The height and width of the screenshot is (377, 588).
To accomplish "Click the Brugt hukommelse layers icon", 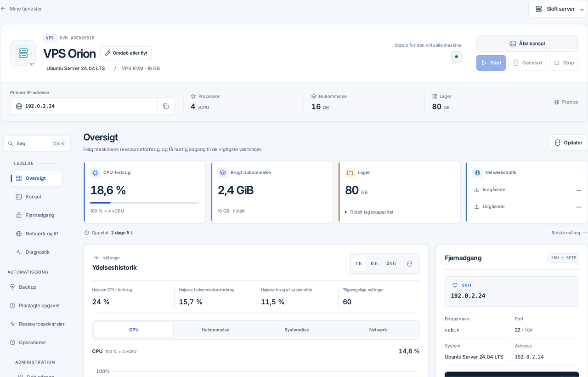I will tap(223, 172).
